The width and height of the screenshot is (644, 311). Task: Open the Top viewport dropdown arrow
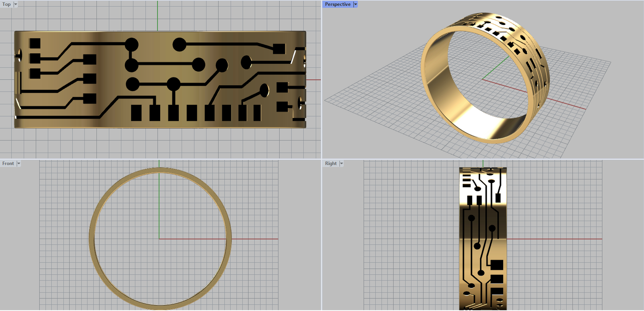point(16,4)
